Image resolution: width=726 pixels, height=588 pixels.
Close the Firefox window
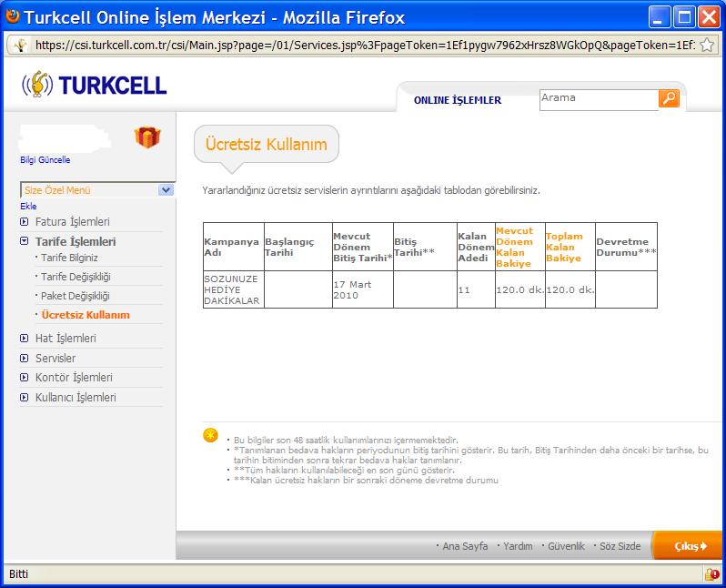point(709,17)
